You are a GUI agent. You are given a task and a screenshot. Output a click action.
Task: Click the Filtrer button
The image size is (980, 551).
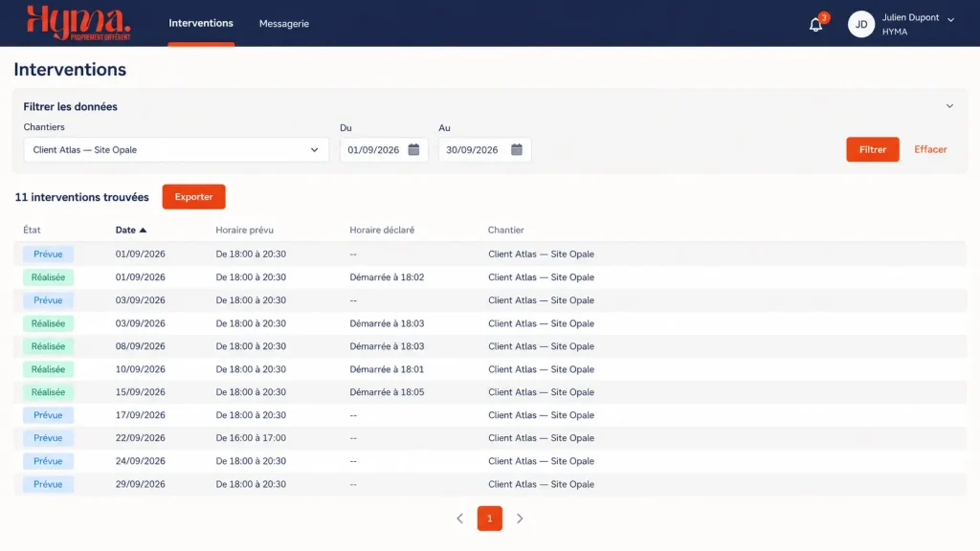[873, 149]
